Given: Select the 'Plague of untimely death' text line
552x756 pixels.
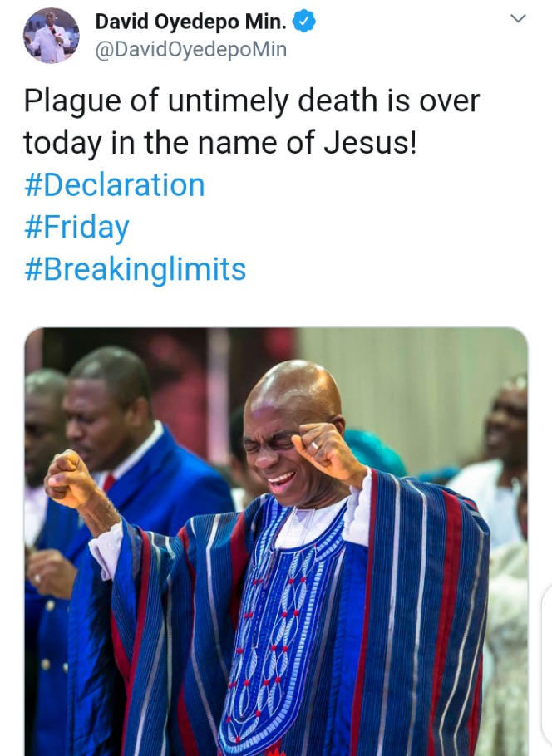Looking at the screenshot, I should point(251,101).
